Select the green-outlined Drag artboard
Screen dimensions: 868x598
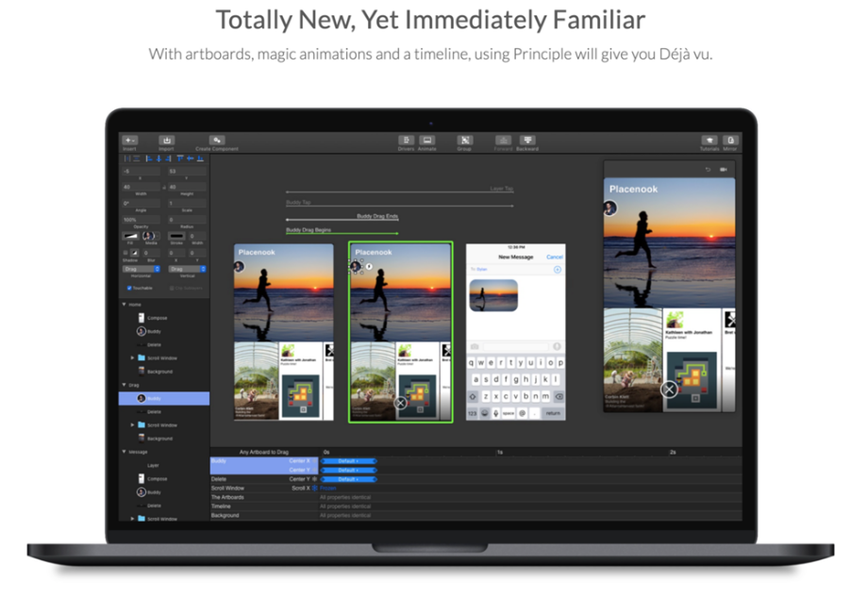(401, 332)
